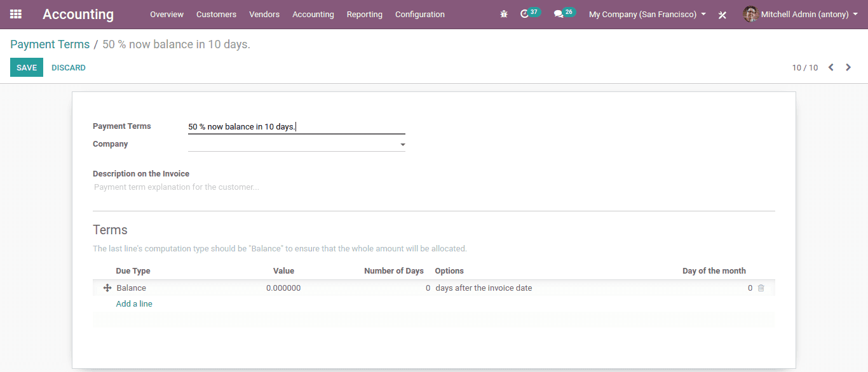Viewport: 868px width, 372px height.
Task: Click the Options column header
Action: tap(449, 271)
